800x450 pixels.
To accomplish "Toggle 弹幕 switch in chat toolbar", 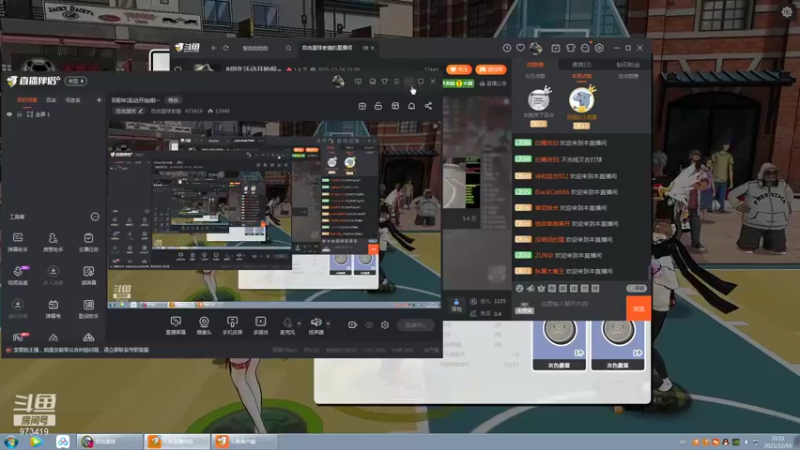I will coord(636,288).
